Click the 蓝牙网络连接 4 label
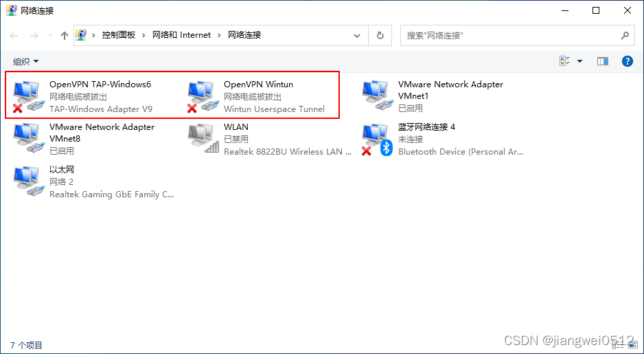Image resolution: width=644 pixels, height=354 pixels. (x=426, y=127)
